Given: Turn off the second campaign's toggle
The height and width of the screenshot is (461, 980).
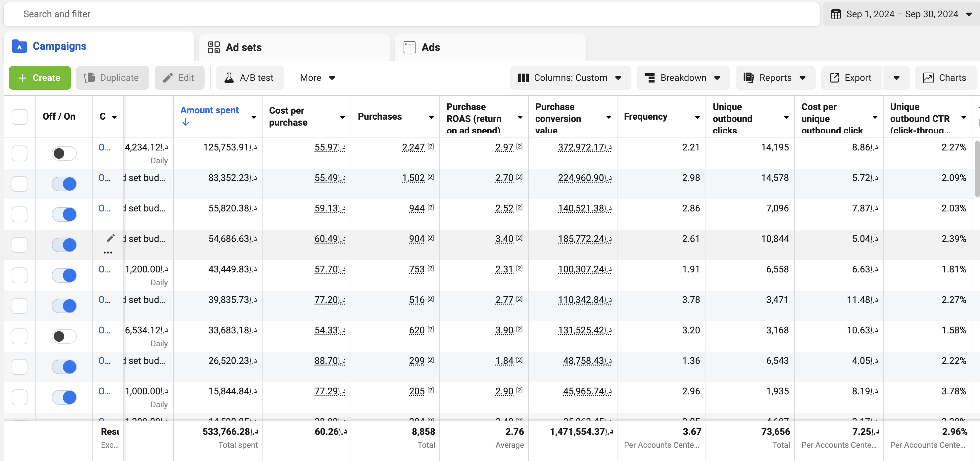Looking at the screenshot, I should (64, 184).
